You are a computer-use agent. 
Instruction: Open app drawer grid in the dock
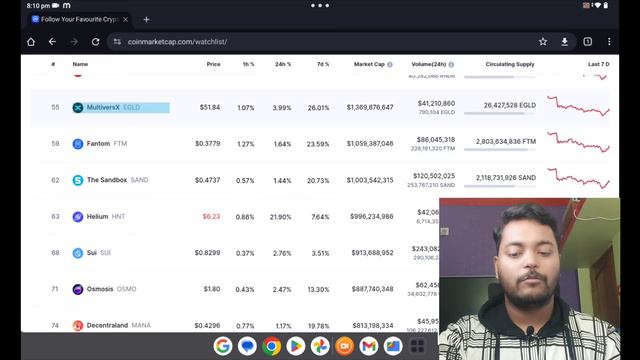tap(417, 346)
